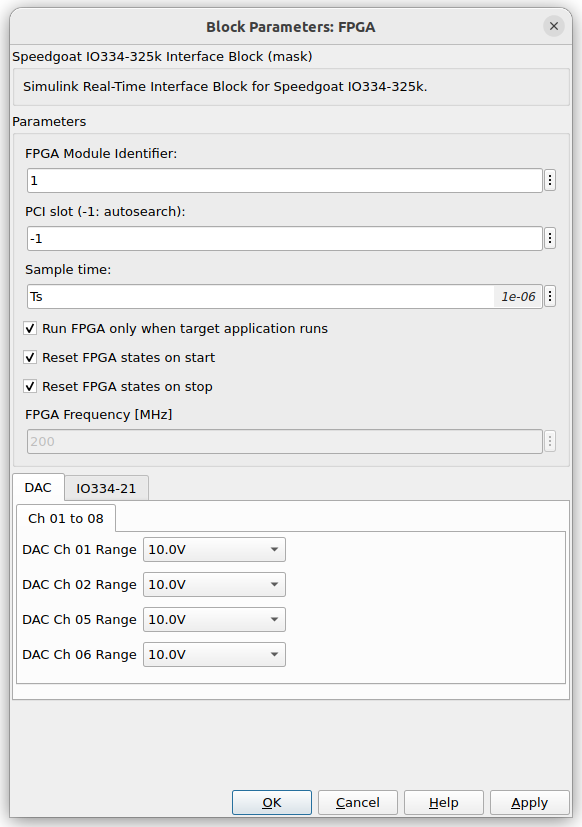
Task: Click the FPGA Module Identifier input field
Action: [x=285, y=180]
